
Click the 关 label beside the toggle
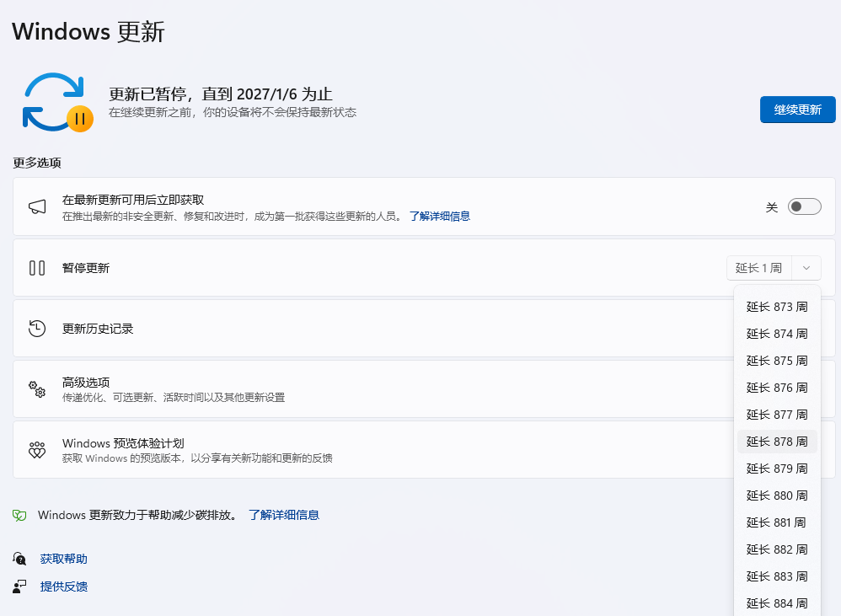772,207
